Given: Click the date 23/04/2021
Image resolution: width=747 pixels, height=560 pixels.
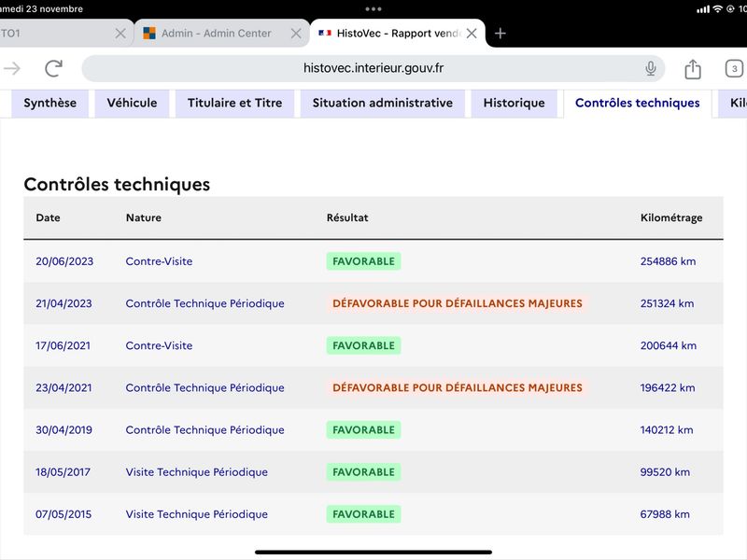Looking at the screenshot, I should [63, 387].
